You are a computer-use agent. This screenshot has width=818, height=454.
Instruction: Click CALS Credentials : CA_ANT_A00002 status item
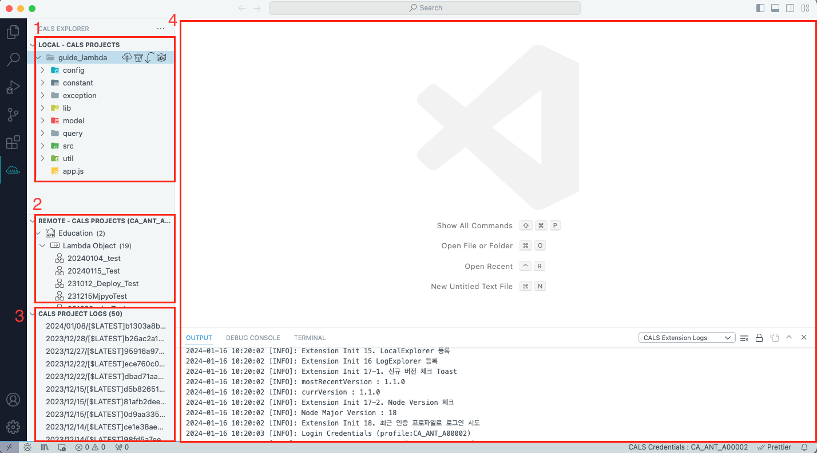pyautogui.click(x=688, y=448)
